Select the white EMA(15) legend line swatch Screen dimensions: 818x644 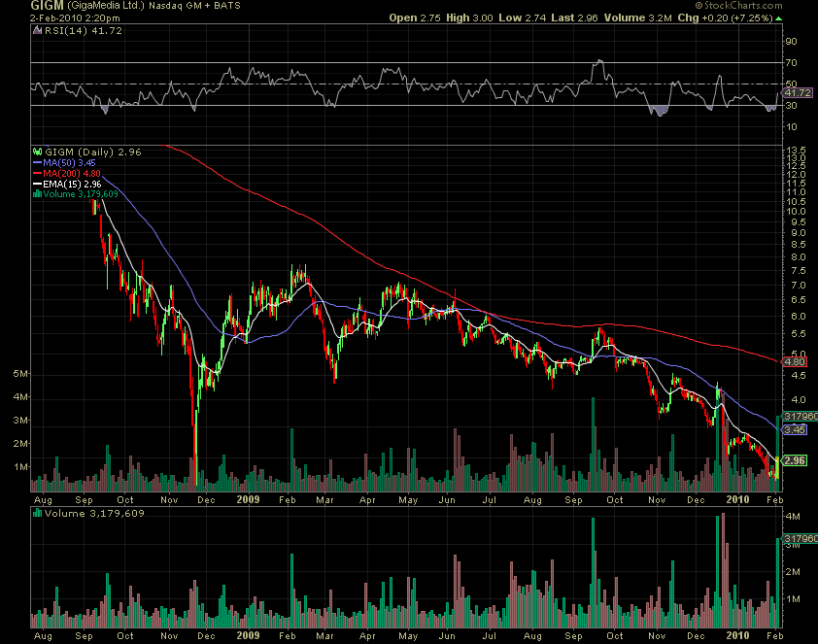coord(37,185)
